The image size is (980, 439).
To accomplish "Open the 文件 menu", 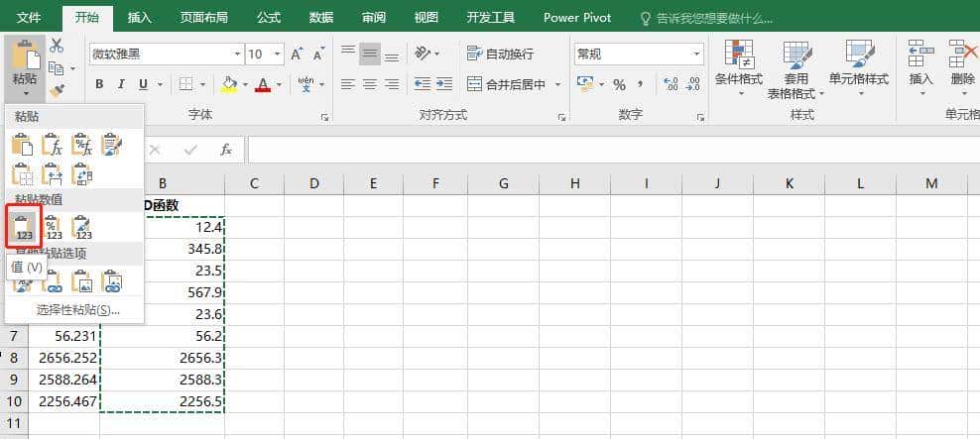I will (x=30, y=18).
